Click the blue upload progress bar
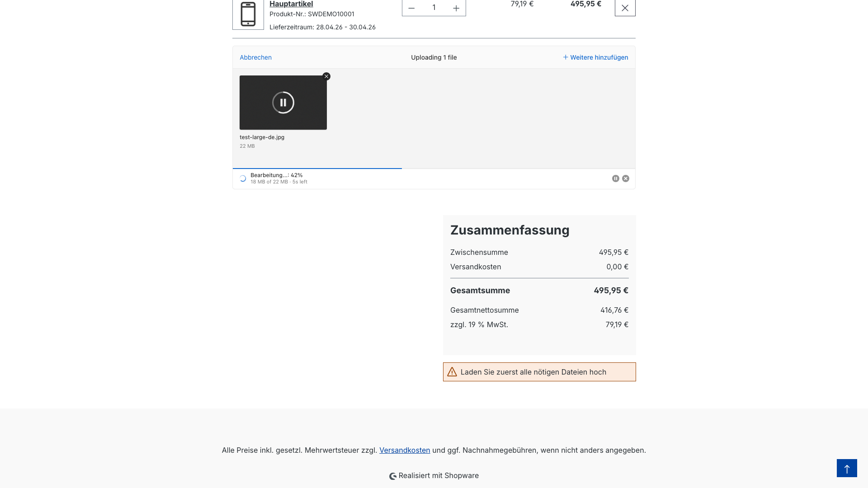Image resolution: width=868 pixels, height=488 pixels. (317, 169)
